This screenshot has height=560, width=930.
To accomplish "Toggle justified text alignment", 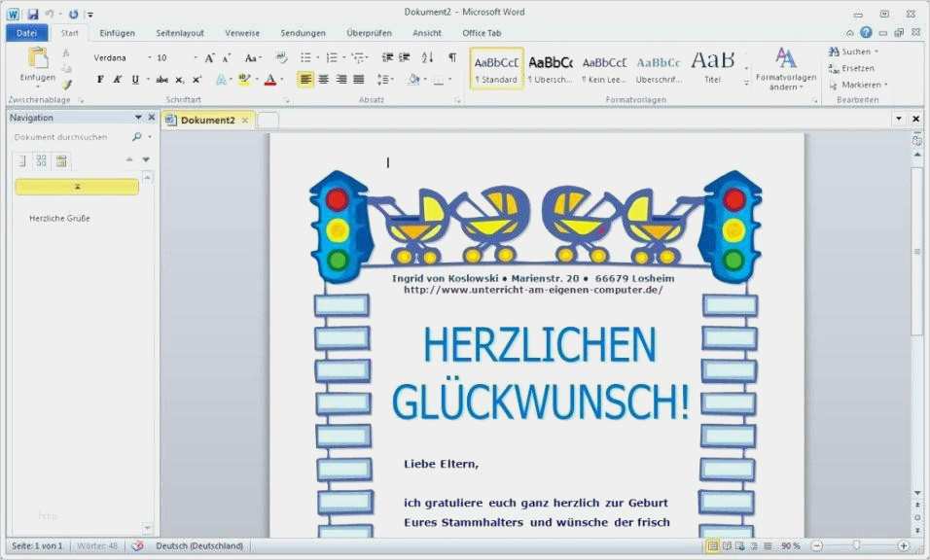I will coord(360,80).
